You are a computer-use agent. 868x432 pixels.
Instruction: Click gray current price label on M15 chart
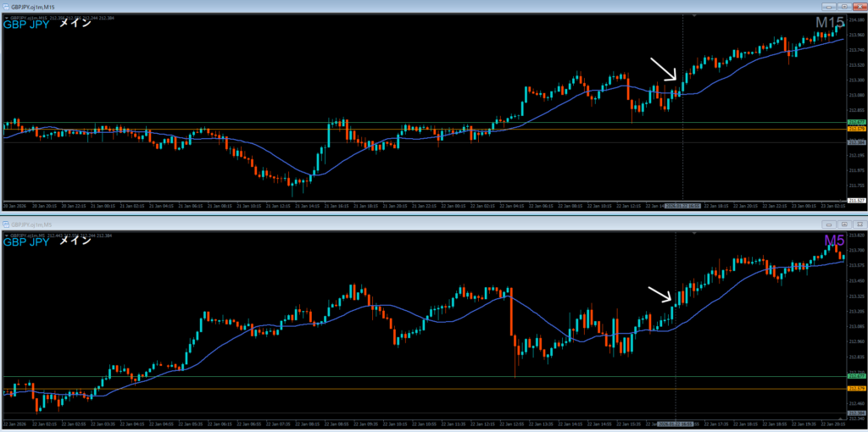855,142
